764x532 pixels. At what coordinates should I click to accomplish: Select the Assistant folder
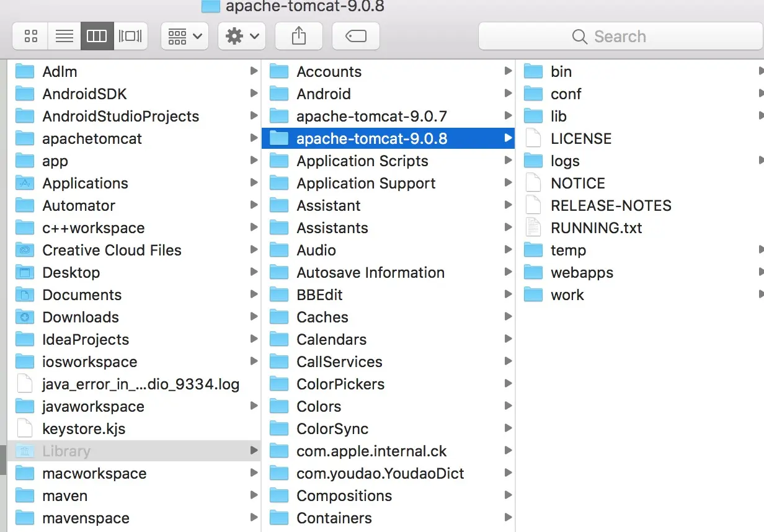tap(388, 206)
